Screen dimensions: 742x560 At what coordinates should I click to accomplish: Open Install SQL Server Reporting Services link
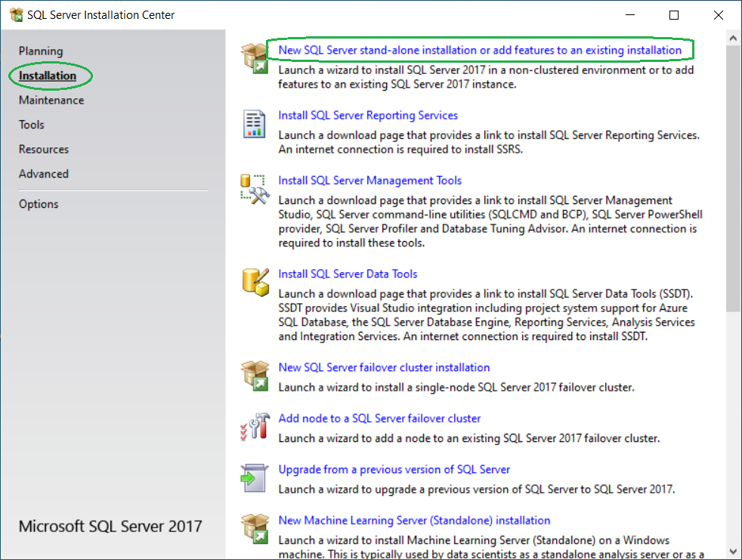(x=368, y=116)
